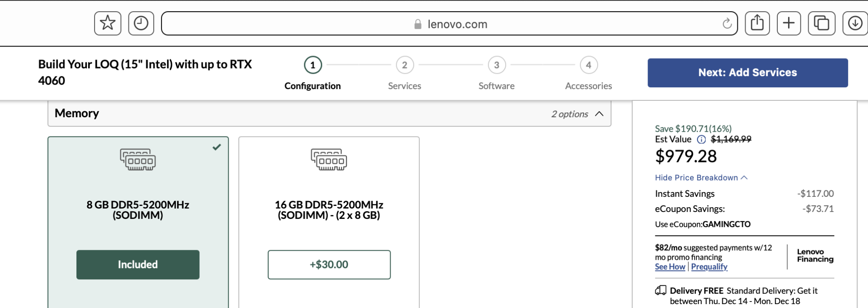Open the See How financing link
Screen dimensions: 868x308
tap(670, 267)
